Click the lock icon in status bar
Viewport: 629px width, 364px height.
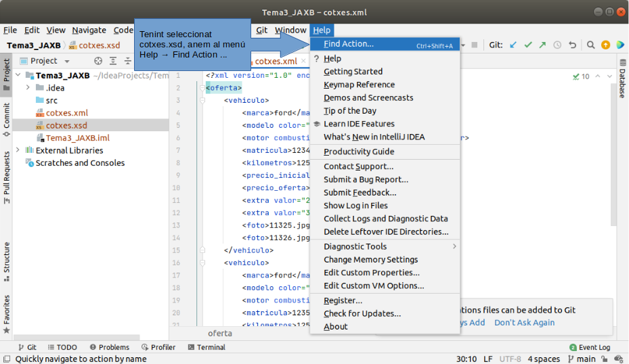pyautogui.click(x=604, y=359)
